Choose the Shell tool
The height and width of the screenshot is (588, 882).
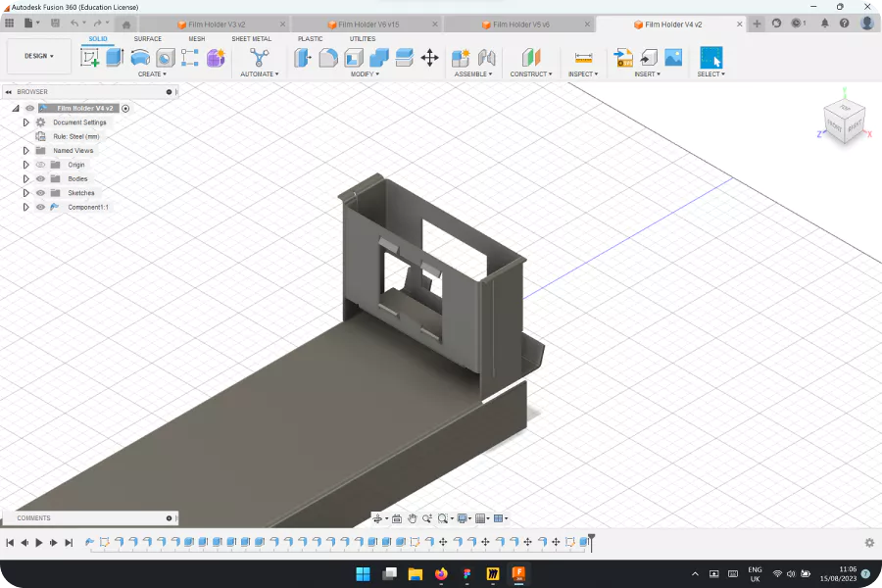pos(353,58)
